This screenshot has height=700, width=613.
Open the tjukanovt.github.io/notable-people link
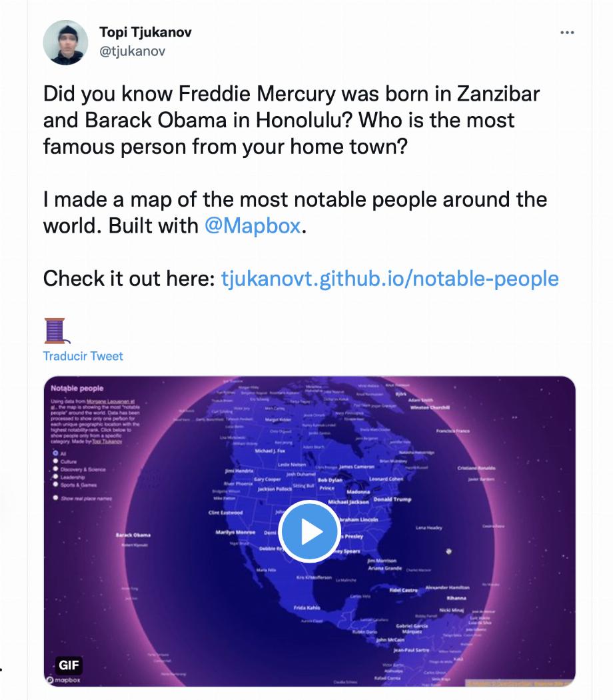(390, 279)
